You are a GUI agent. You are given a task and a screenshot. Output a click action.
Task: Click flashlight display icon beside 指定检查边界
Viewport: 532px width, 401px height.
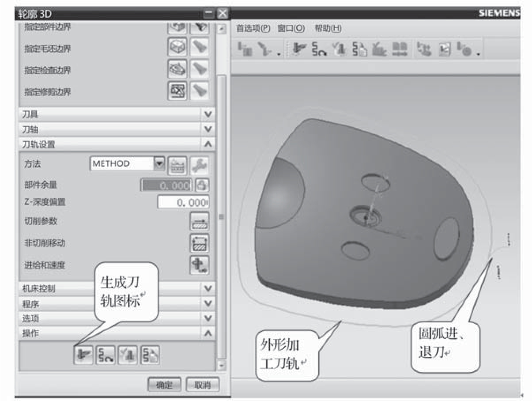coord(199,68)
